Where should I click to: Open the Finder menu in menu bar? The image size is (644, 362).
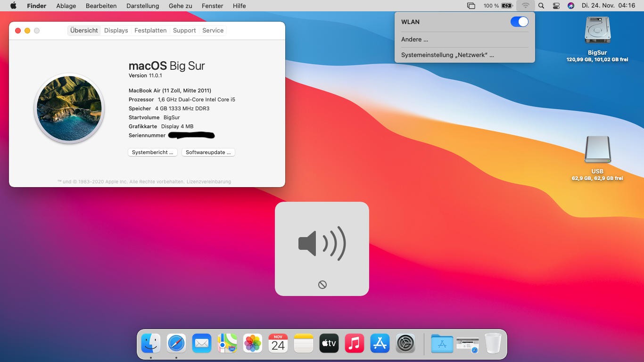(37, 6)
